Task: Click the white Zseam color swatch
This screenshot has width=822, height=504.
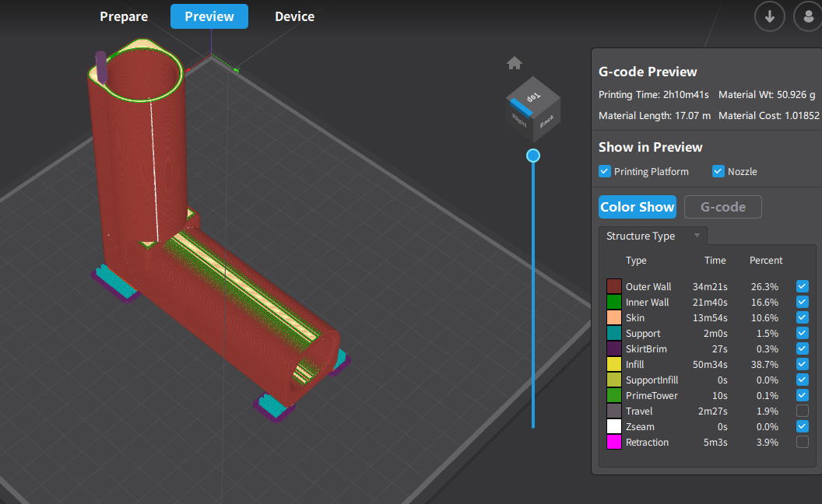Action: (613, 427)
